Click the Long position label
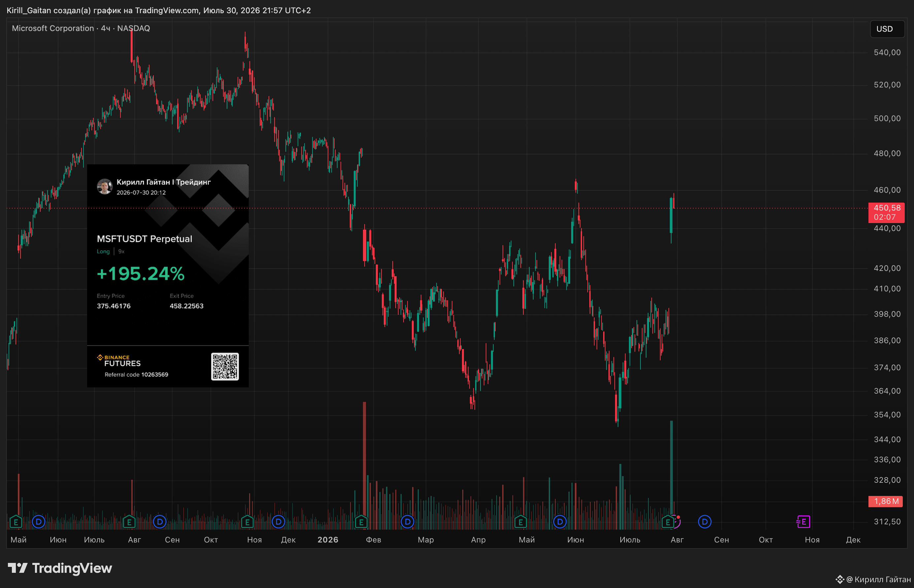 pos(103,251)
